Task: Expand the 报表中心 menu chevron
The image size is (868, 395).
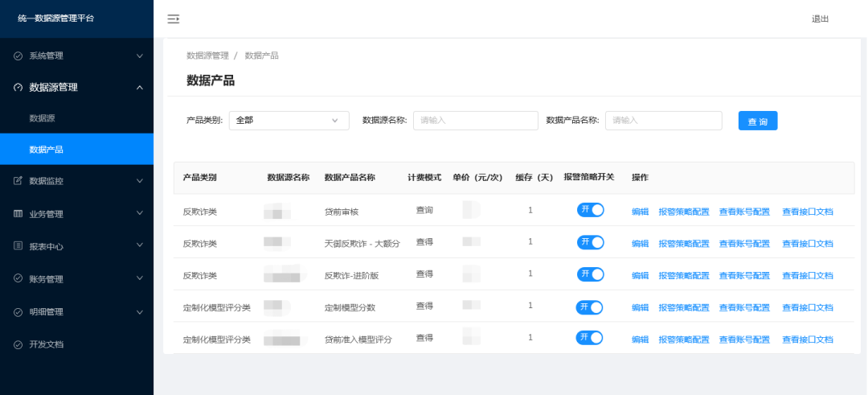Action: pos(139,246)
